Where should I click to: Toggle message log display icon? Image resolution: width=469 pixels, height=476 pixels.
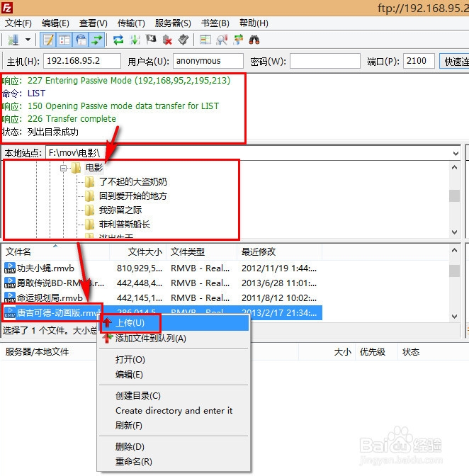[48, 40]
